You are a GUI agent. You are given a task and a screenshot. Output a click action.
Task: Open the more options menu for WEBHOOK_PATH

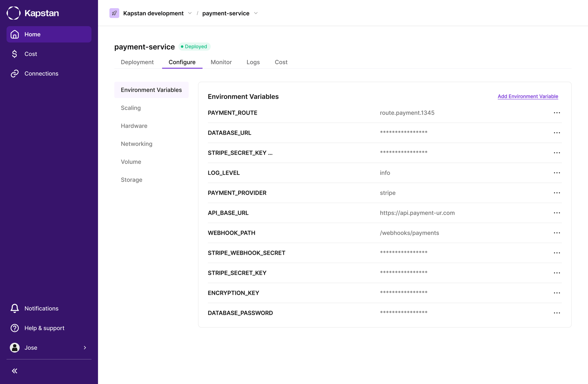coord(557,233)
